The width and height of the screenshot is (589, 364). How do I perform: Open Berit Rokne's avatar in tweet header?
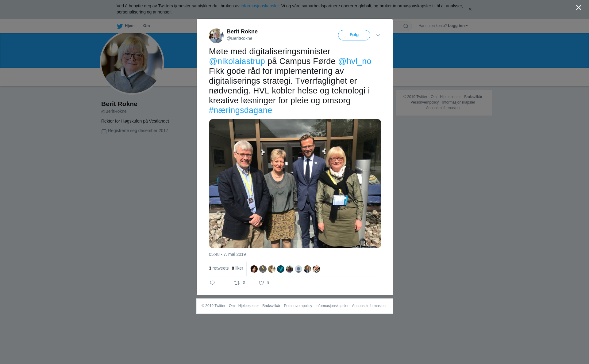(216, 36)
